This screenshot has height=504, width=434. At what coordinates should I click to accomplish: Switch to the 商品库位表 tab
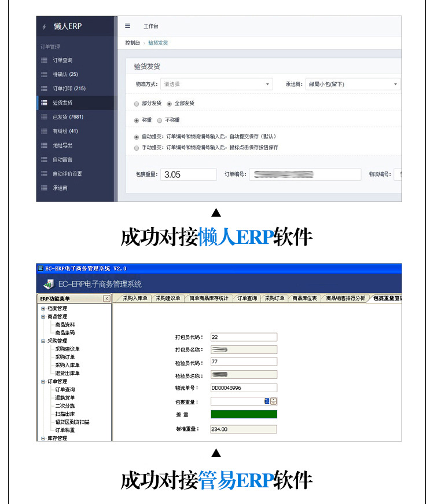coord(304,298)
